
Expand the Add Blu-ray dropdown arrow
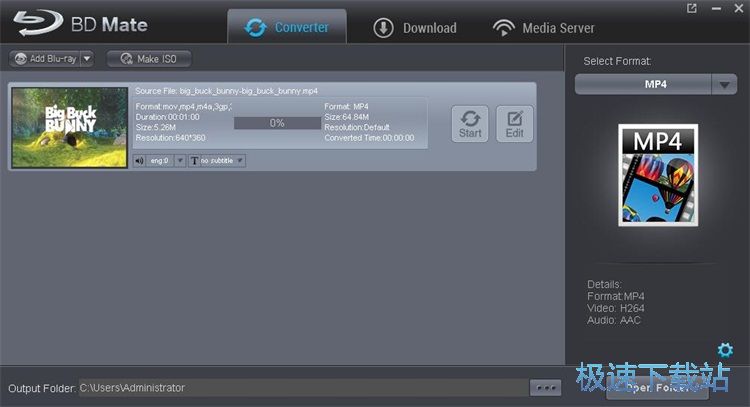click(x=87, y=59)
